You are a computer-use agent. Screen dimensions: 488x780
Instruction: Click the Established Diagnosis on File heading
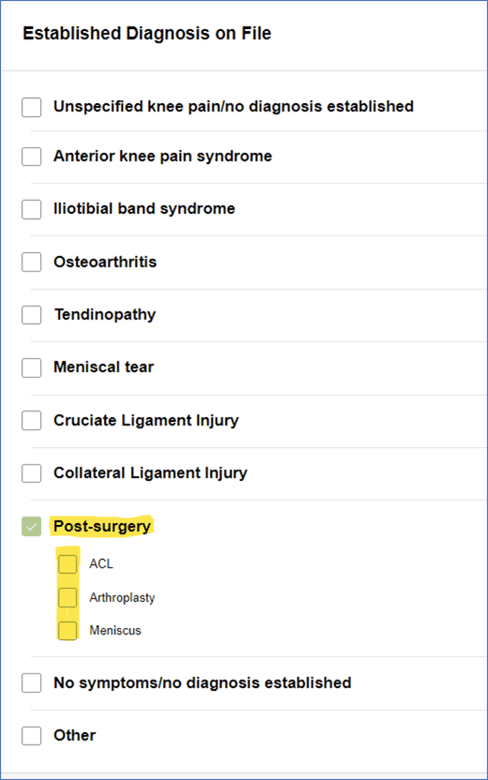(147, 33)
